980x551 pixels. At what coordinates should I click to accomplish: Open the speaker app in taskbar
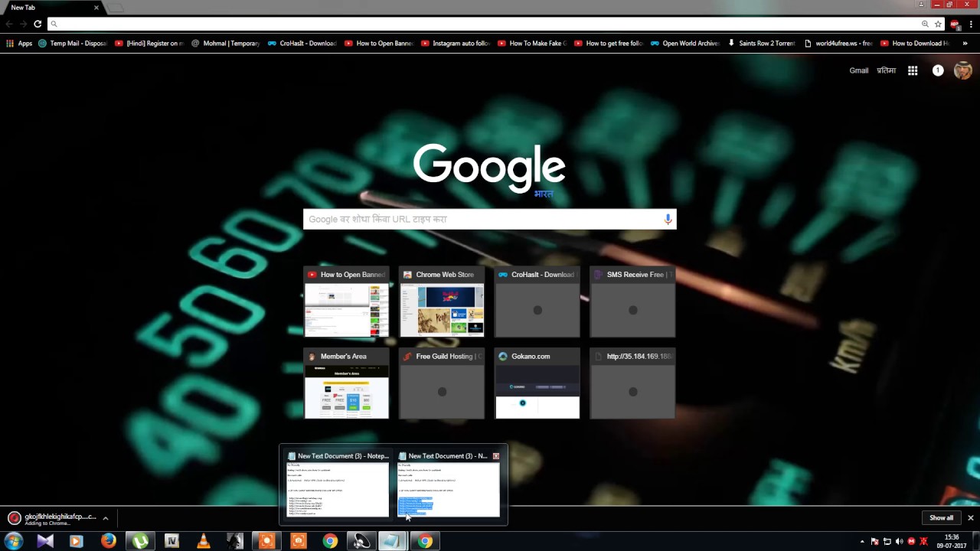coord(360,541)
